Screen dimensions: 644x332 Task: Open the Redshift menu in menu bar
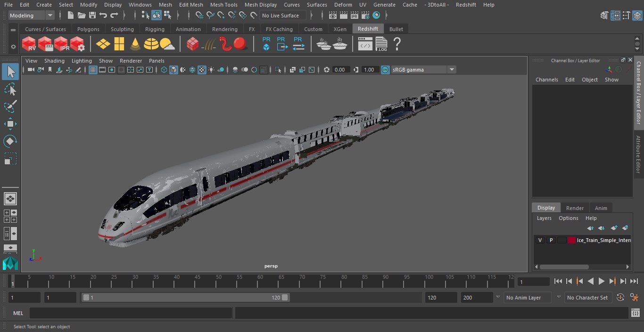click(x=466, y=5)
